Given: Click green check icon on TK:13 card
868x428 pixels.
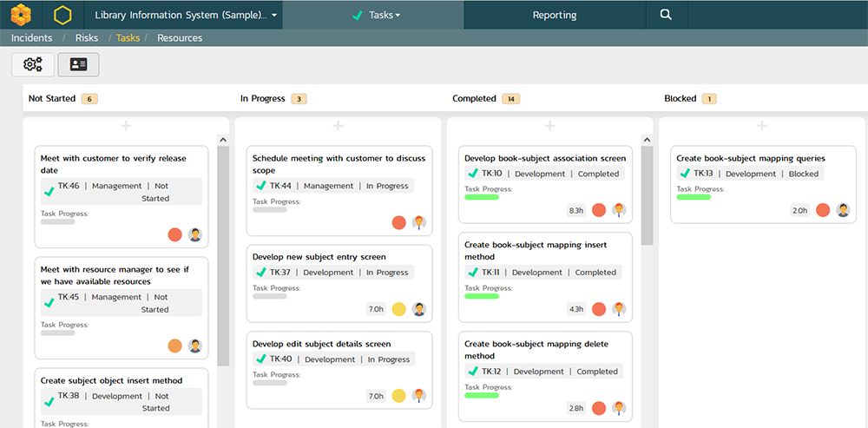Looking at the screenshot, I should point(684,174).
